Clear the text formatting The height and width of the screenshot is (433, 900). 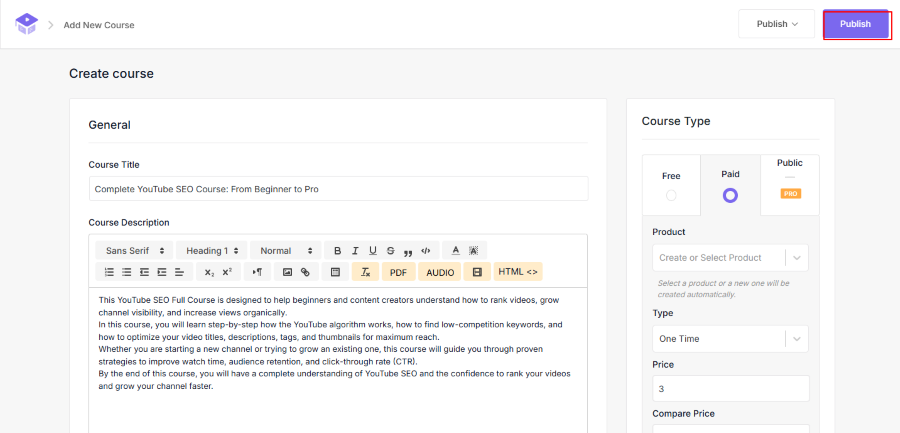tap(366, 272)
